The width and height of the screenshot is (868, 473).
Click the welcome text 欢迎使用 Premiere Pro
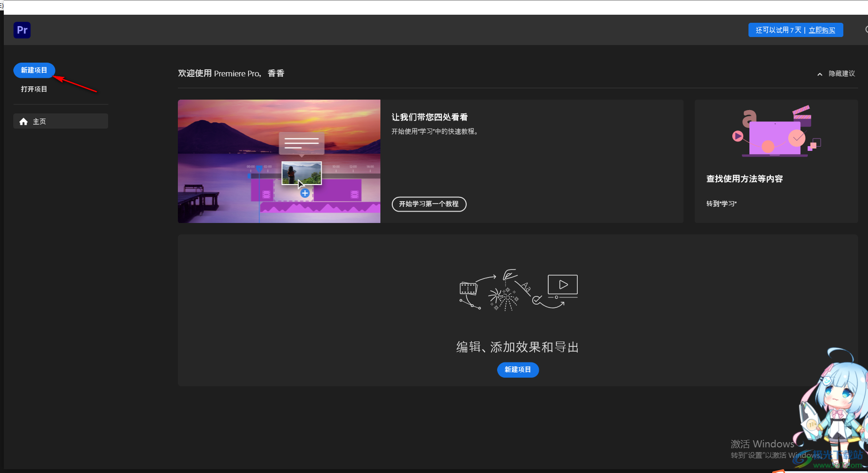pyautogui.click(x=219, y=74)
